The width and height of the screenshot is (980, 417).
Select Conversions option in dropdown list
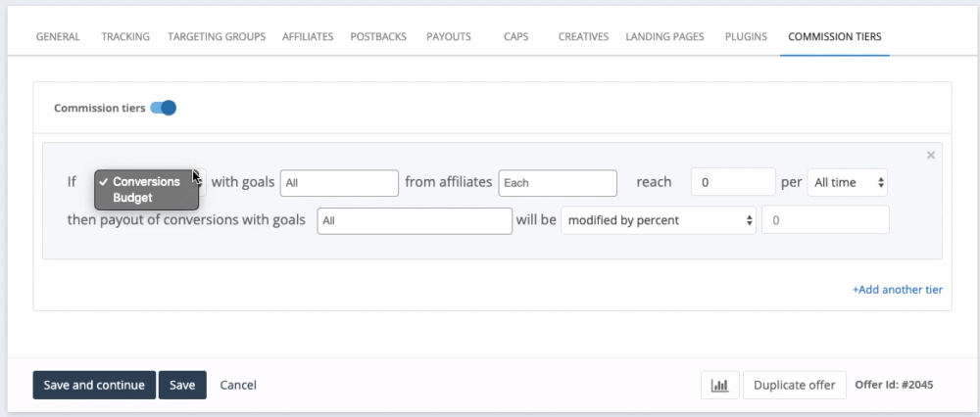[x=146, y=182]
